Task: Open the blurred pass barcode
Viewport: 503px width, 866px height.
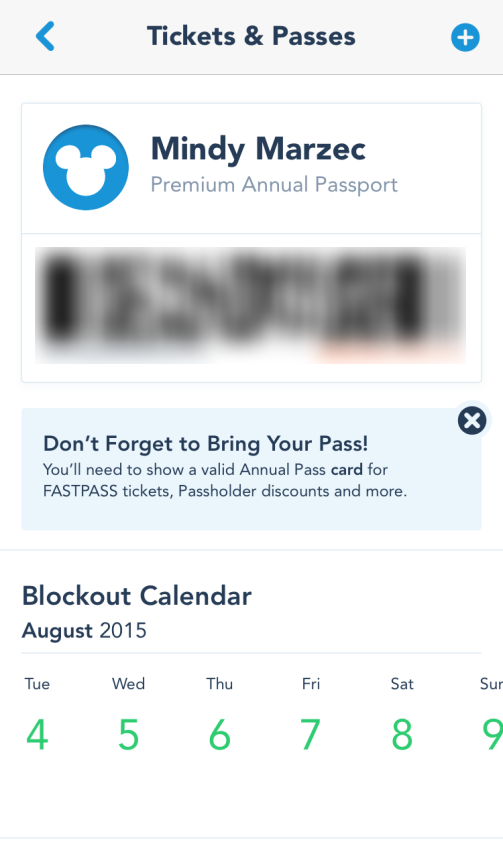Action: click(x=250, y=305)
